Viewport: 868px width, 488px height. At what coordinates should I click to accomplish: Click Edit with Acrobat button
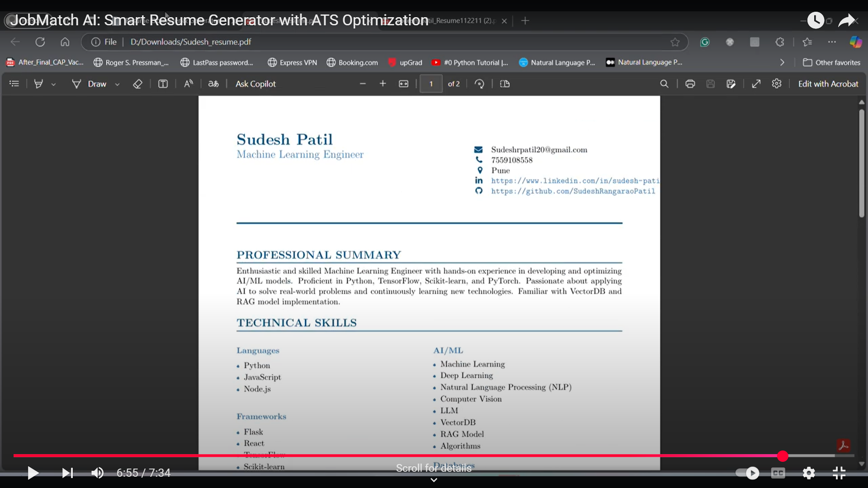pyautogui.click(x=828, y=84)
